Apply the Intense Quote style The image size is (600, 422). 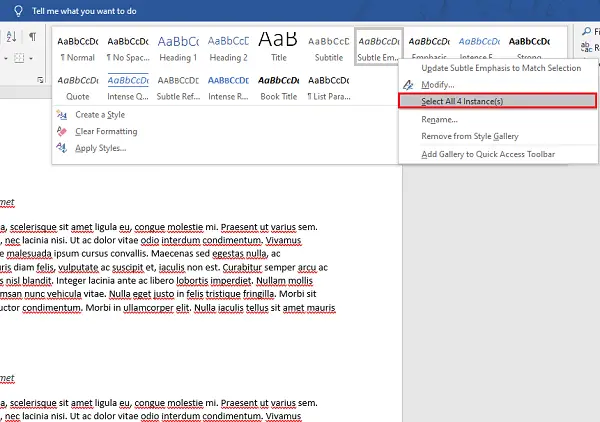coord(128,88)
